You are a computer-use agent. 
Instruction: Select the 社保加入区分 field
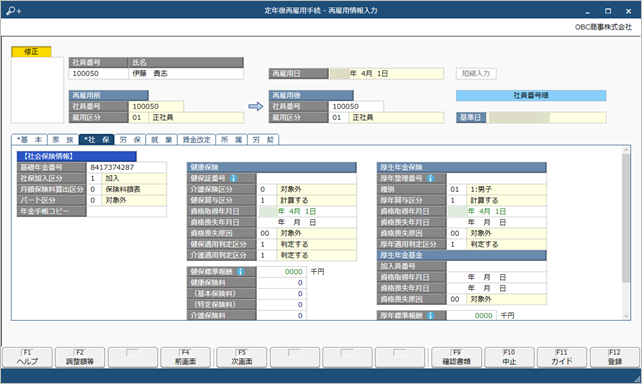[x=127, y=178]
